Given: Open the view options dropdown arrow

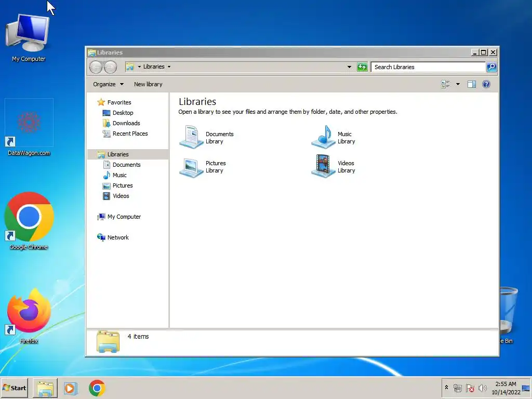Looking at the screenshot, I should pos(458,84).
